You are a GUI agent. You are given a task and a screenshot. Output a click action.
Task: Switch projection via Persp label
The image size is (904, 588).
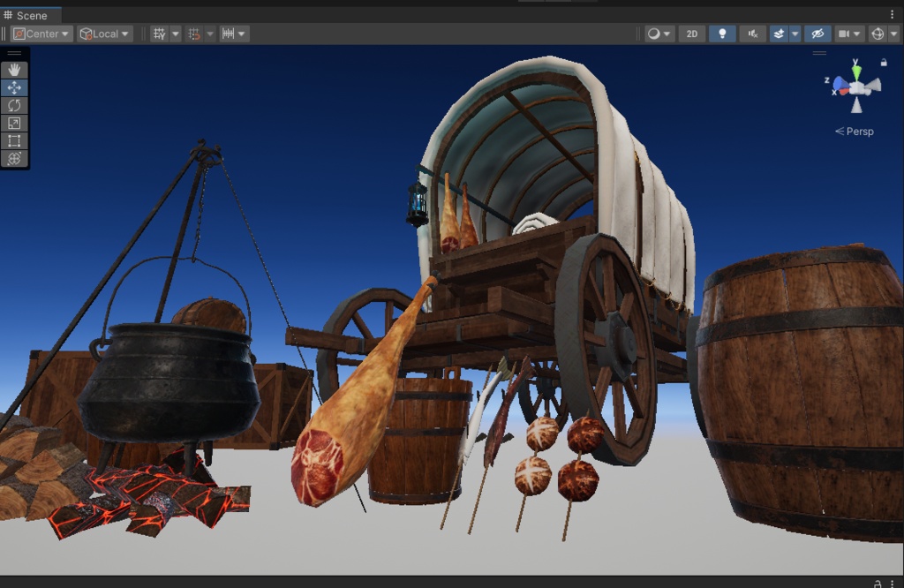click(855, 132)
